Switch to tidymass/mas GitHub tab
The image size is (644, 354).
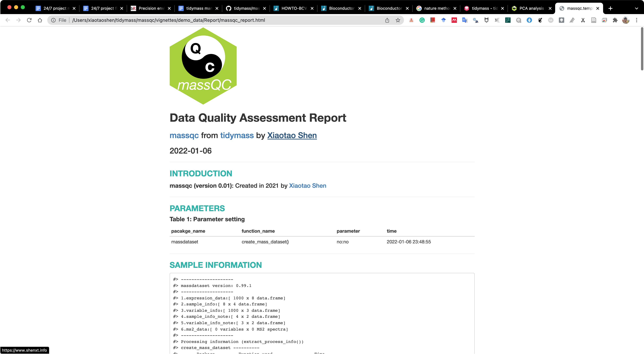point(246,8)
